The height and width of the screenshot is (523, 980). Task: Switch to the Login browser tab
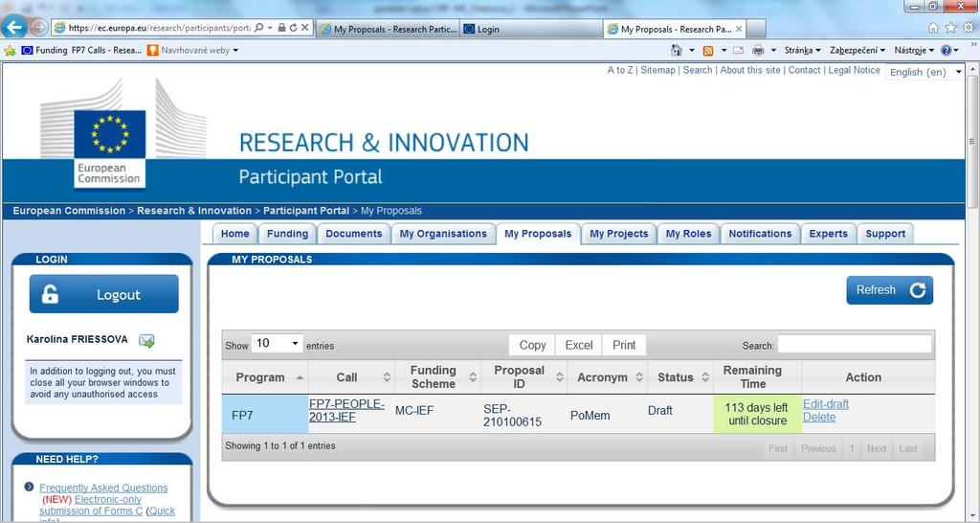click(531, 29)
